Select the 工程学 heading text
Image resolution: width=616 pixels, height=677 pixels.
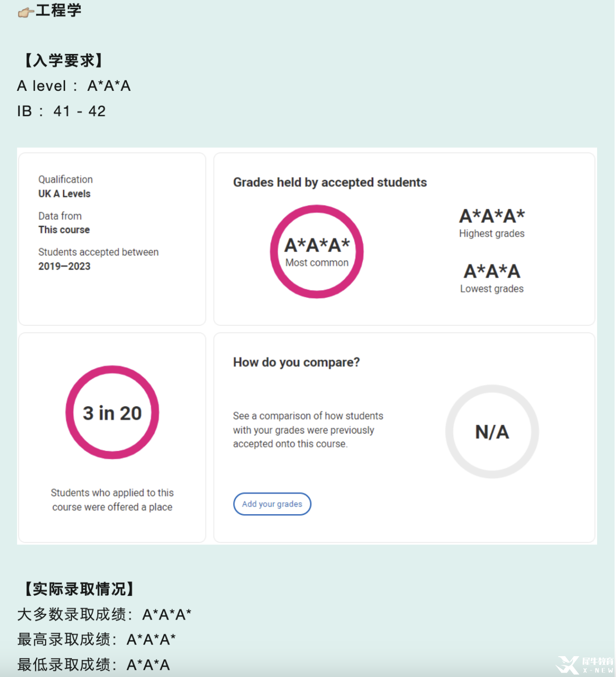(x=59, y=10)
